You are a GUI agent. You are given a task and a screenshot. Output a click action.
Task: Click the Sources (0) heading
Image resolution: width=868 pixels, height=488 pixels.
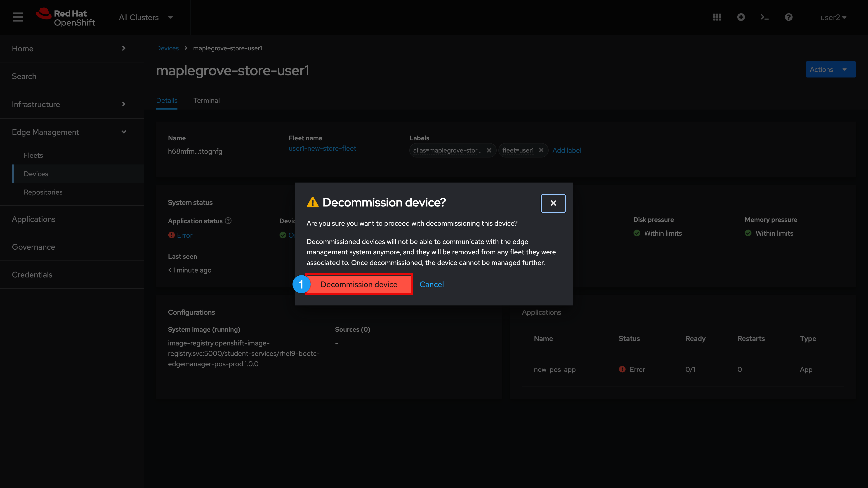tap(352, 329)
